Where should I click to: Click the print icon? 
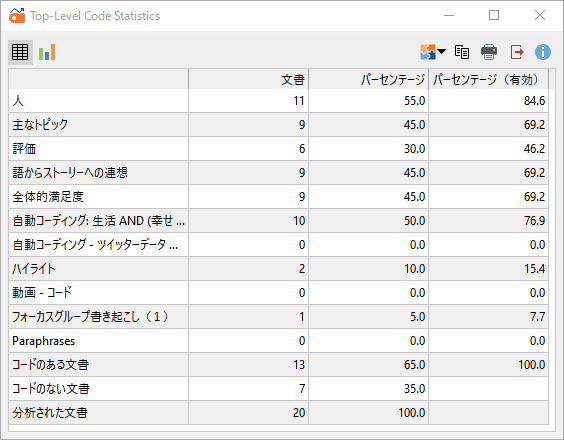pyautogui.click(x=489, y=52)
